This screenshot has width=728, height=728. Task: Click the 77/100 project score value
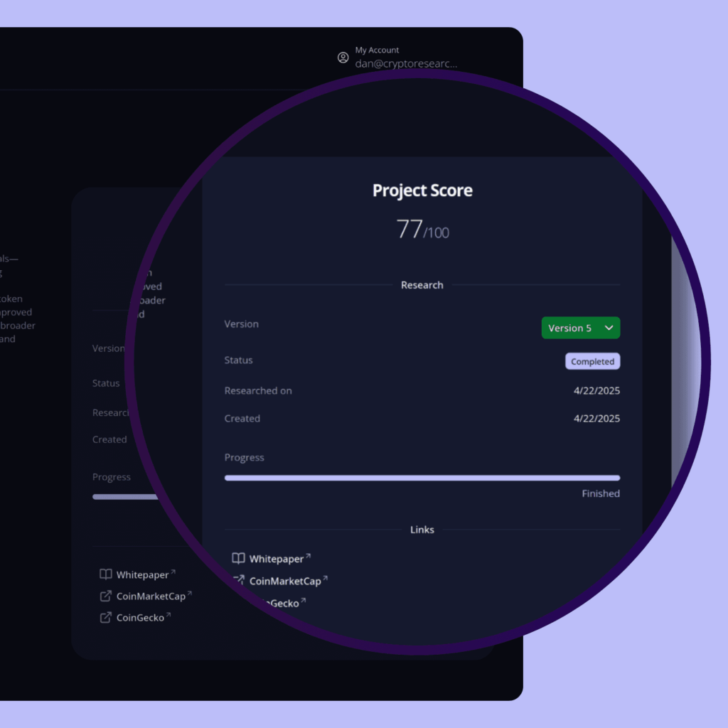(x=422, y=230)
